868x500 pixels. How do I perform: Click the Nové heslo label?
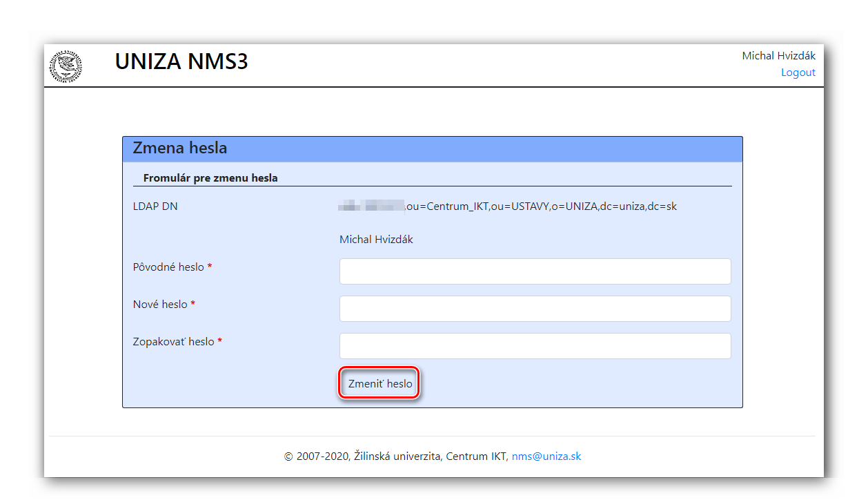point(160,305)
